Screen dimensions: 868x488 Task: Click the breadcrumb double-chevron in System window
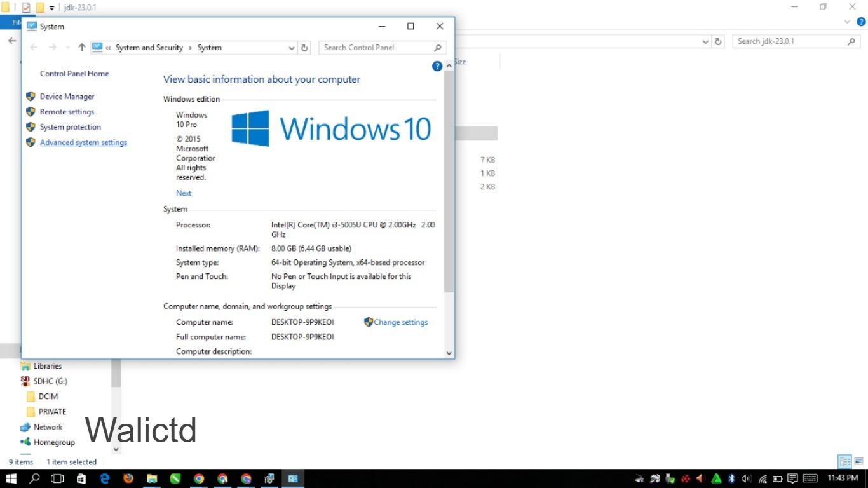(x=109, y=48)
